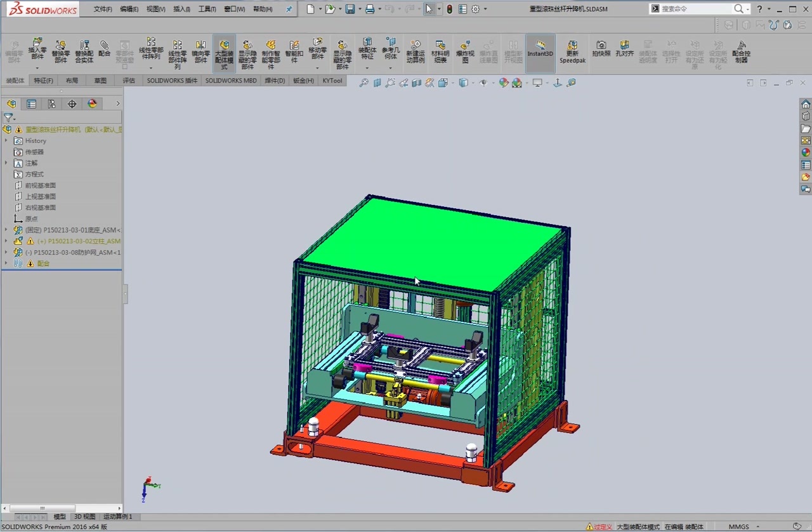Click Update Speedpak (更新Speedpak)

[572, 51]
